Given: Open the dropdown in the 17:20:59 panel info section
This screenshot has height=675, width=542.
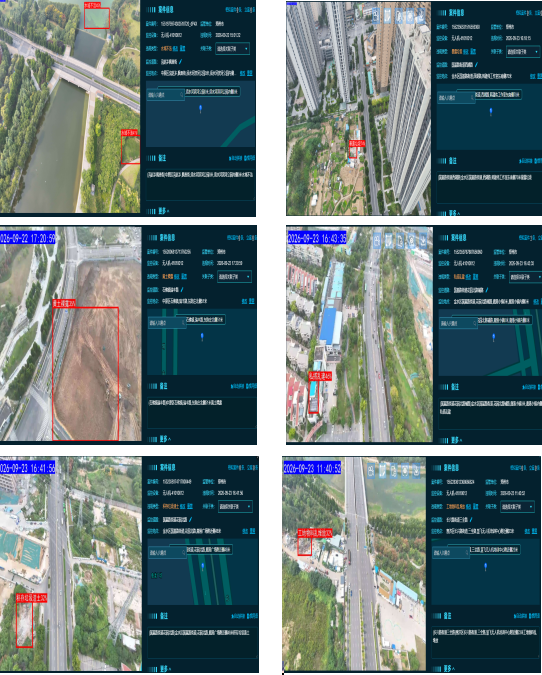Looking at the screenshot, I should (234, 276).
